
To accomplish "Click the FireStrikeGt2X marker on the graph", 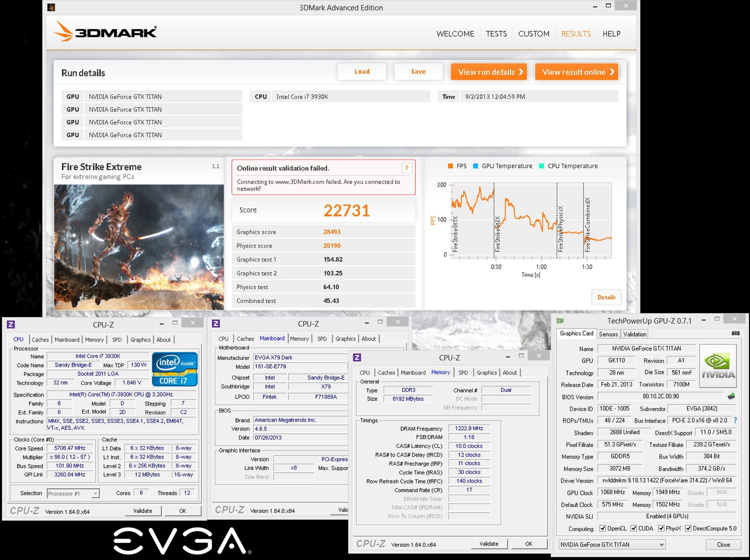I will pos(497,234).
